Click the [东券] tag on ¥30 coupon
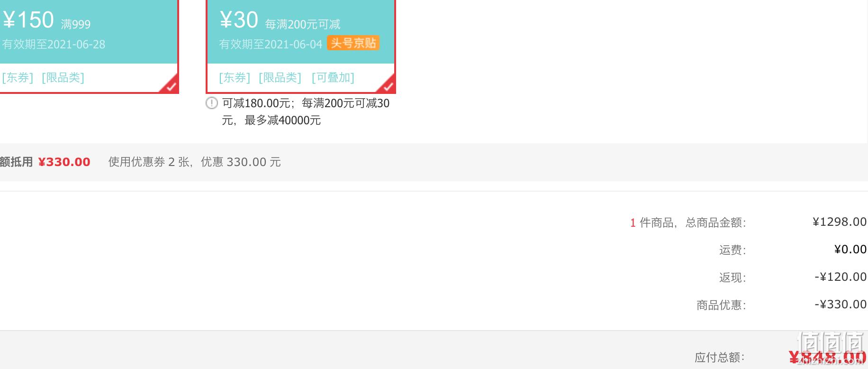The height and width of the screenshot is (369, 868). pyautogui.click(x=235, y=78)
